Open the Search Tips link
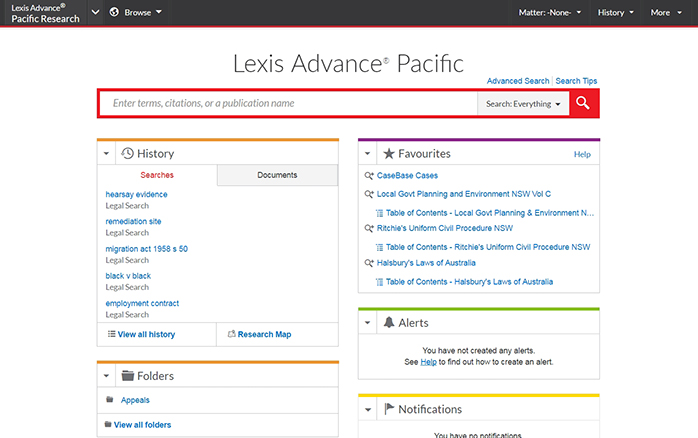 [576, 81]
